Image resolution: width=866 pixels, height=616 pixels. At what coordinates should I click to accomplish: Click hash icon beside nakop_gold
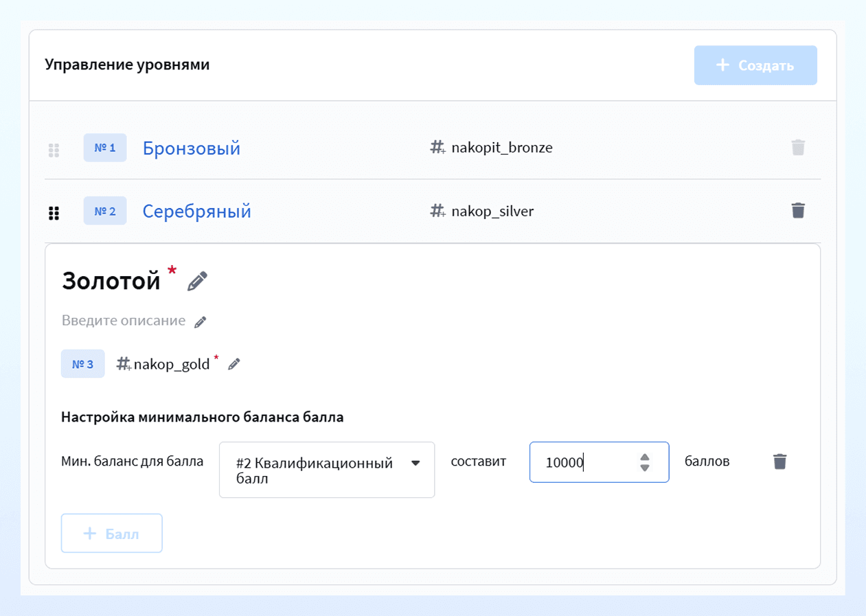124,364
